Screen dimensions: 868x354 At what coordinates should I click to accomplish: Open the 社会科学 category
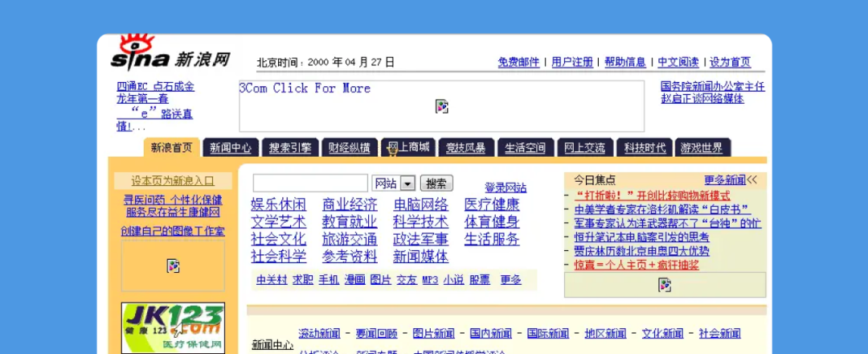click(x=278, y=257)
